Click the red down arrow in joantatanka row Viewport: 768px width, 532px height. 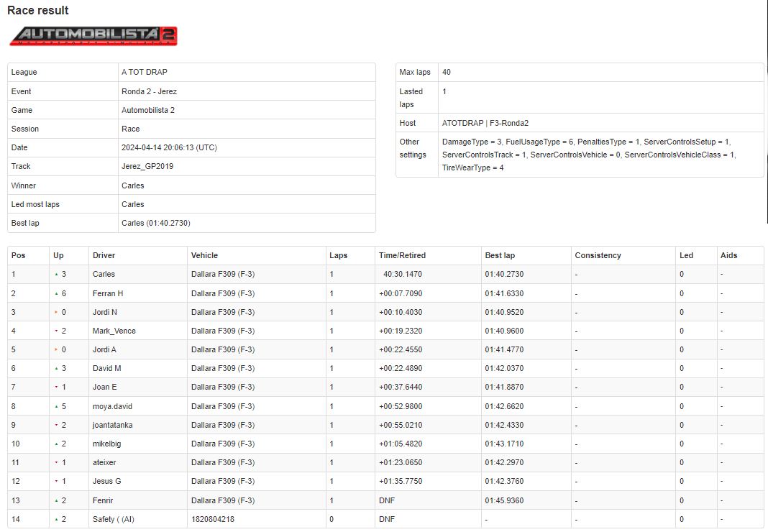56,425
